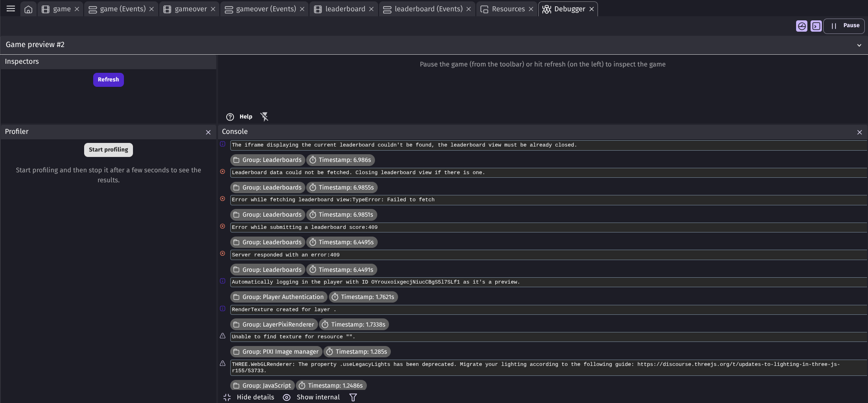Toggle the profiler panel icon in toolbar

point(802,26)
